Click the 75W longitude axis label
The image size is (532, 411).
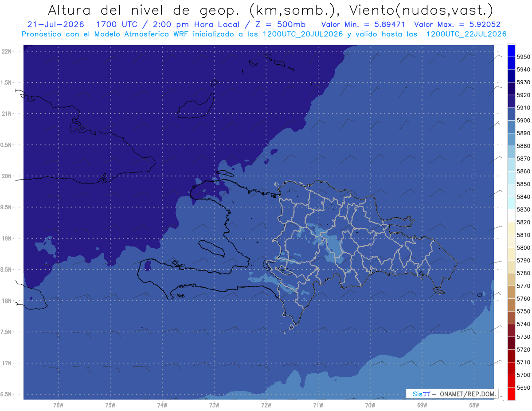click(110, 405)
